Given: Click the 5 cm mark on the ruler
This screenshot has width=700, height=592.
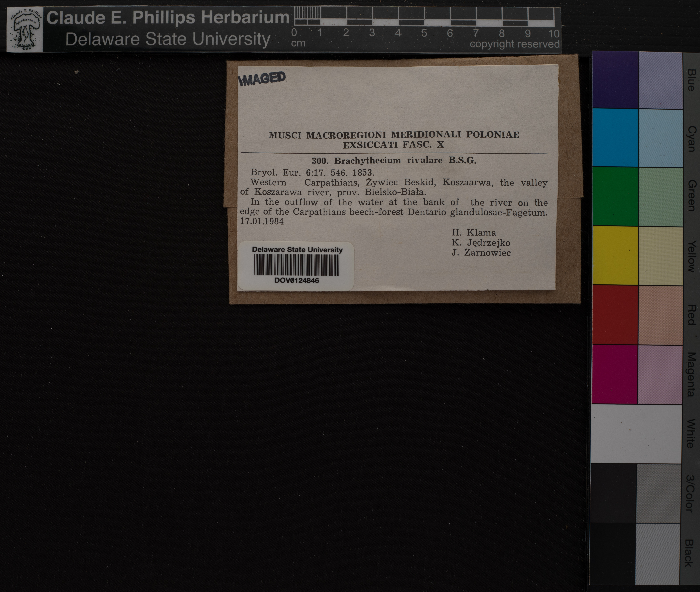Looking at the screenshot, I should 424,33.
